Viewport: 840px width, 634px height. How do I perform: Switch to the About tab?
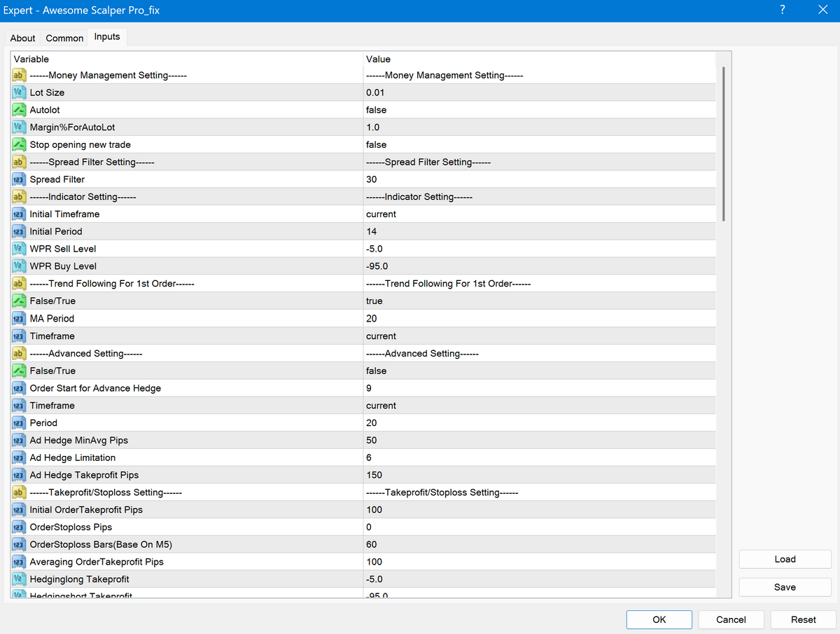coord(22,38)
